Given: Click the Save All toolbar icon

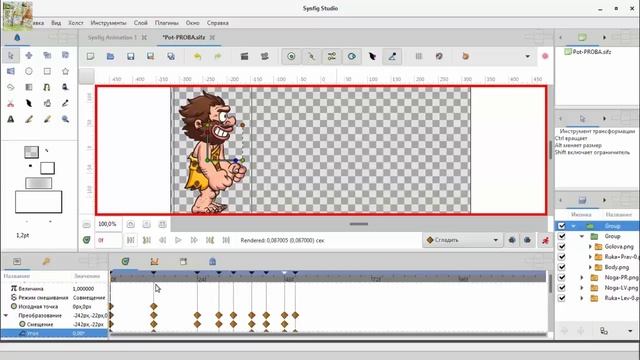Looking at the screenshot, I should coord(171,56).
